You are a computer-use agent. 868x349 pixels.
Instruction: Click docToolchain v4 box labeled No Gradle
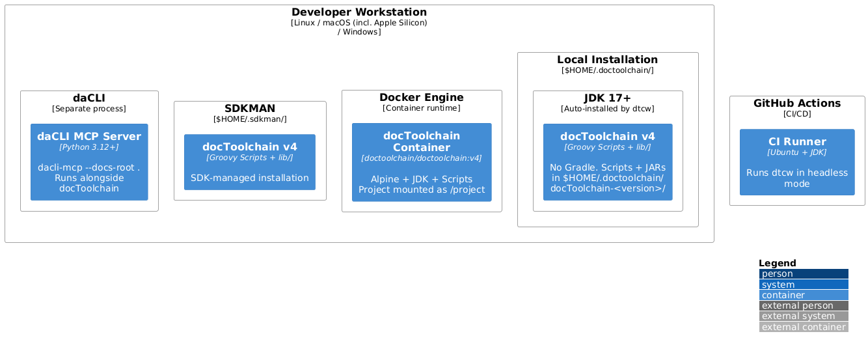608,162
